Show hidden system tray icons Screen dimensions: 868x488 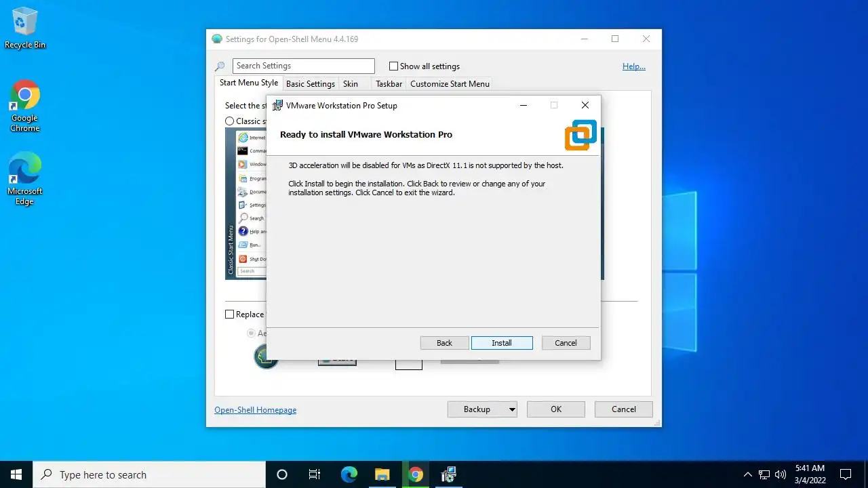(x=748, y=474)
